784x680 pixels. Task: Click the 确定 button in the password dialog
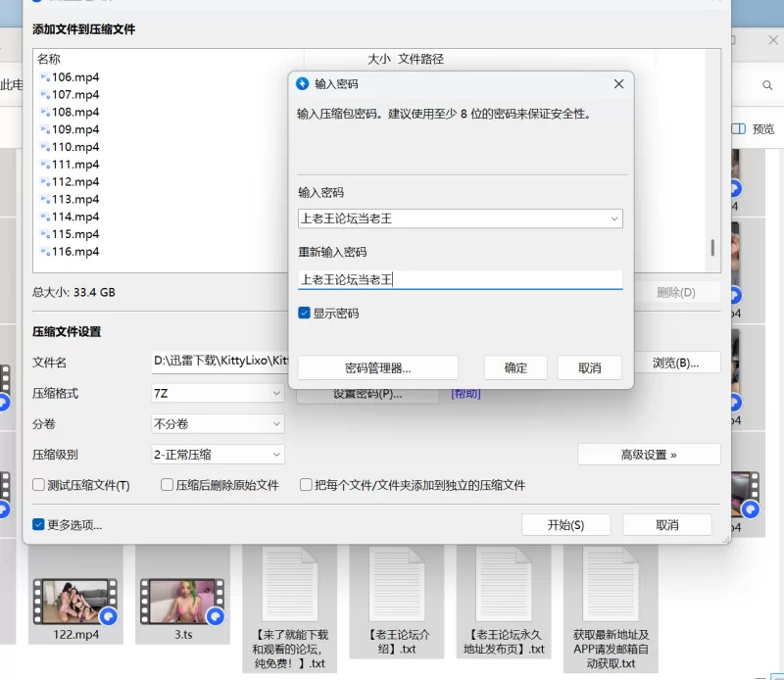point(515,367)
